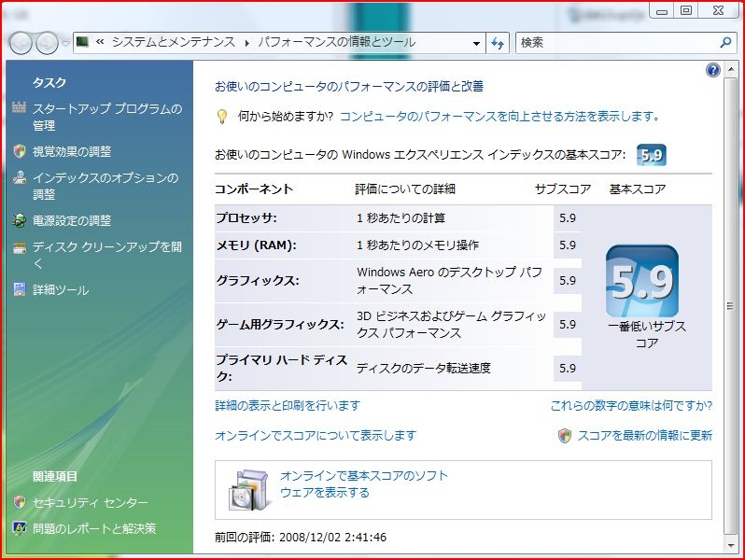Open セキュリティ センター link
Image resolution: width=745 pixels, height=560 pixels.
pyautogui.click(x=91, y=502)
